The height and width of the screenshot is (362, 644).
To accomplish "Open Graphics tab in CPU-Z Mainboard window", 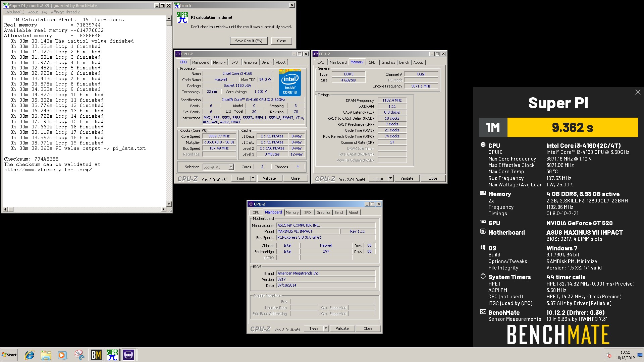I will pos(323,213).
